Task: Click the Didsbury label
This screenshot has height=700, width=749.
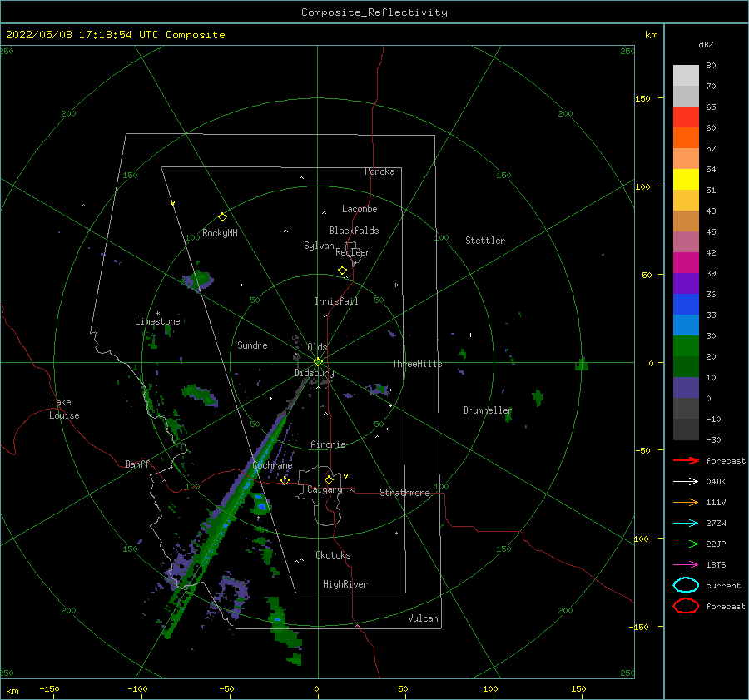Action: [315, 373]
